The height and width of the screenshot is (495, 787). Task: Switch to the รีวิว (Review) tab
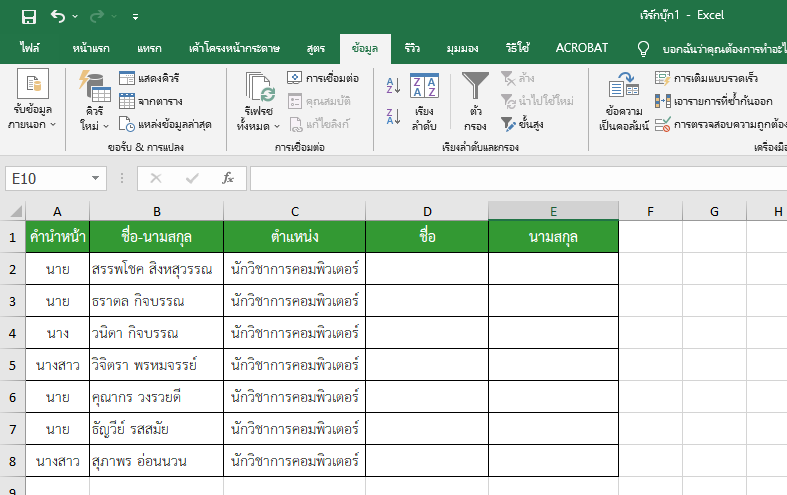click(x=412, y=48)
